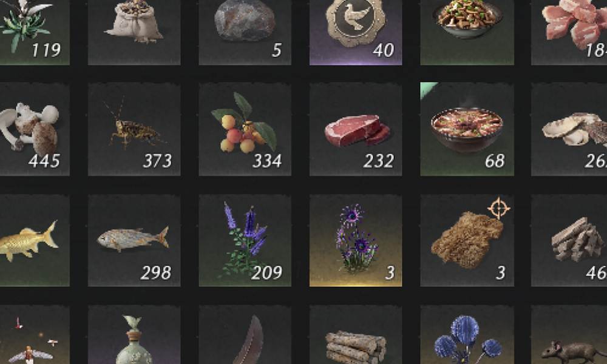Click the orange crosshair tracking marker
Screen dimensions: 607x364
[498, 208]
